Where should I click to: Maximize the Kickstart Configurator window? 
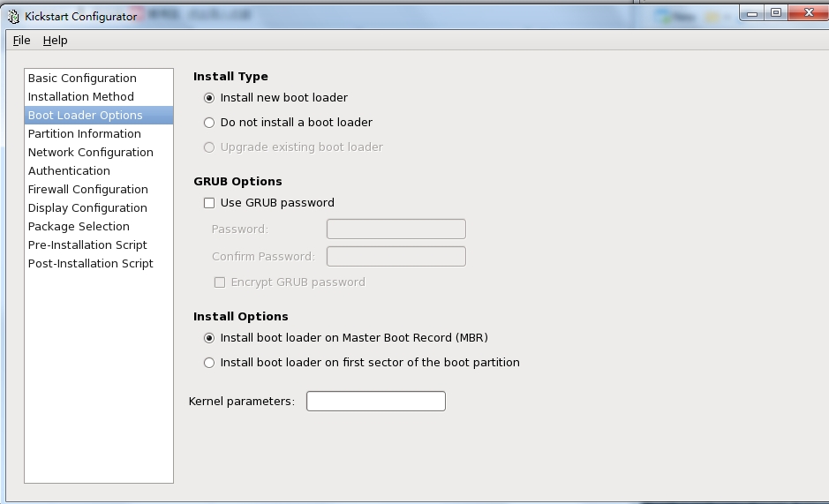tap(776, 12)
